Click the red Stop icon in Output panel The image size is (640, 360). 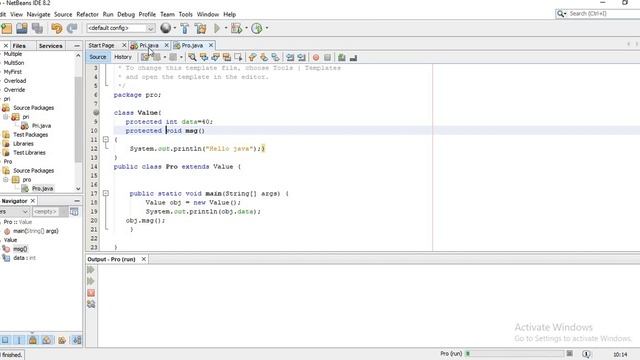91,293
